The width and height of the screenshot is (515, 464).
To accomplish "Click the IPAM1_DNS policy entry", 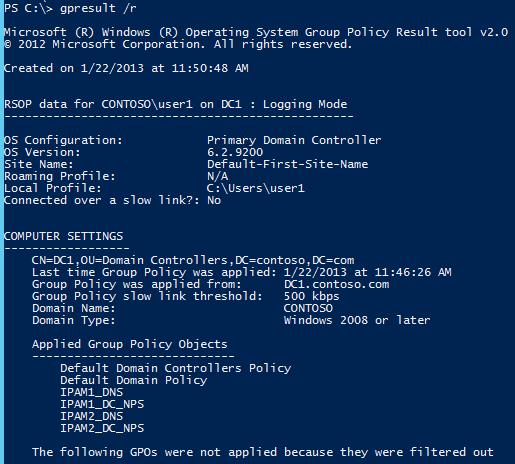I will point(92,392).
